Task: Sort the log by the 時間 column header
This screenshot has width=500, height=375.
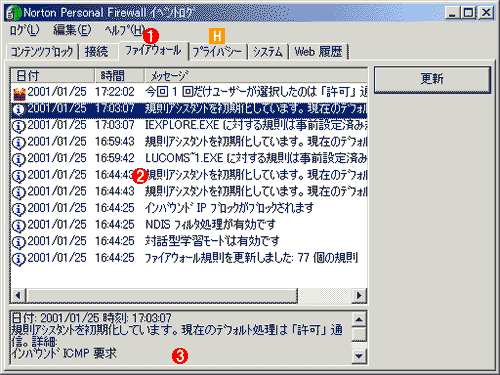Action: 119,76
